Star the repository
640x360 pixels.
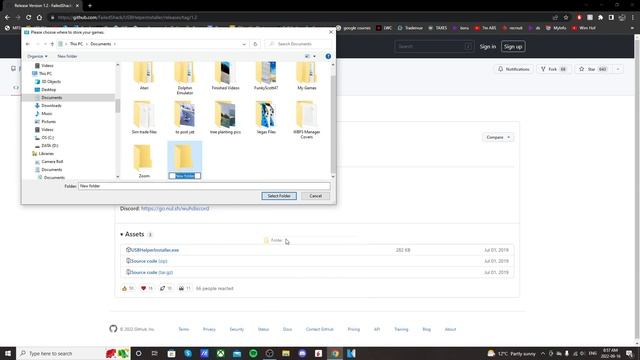pyautogui.click(x=592, y=69)
